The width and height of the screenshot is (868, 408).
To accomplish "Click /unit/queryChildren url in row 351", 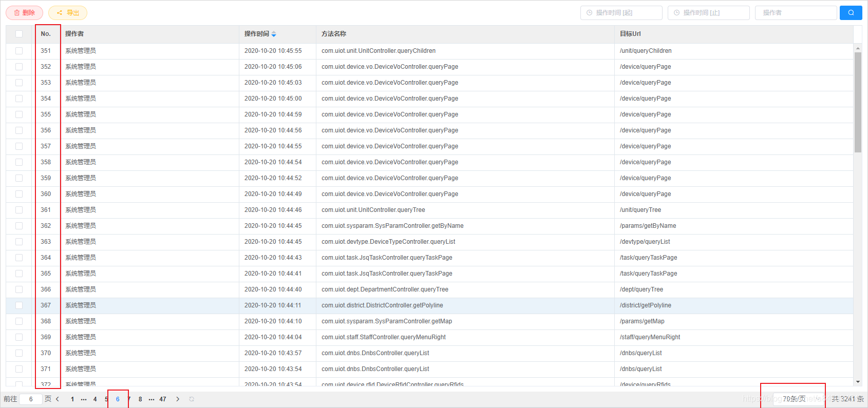I will pyautogui.click(x=646, y=51).
